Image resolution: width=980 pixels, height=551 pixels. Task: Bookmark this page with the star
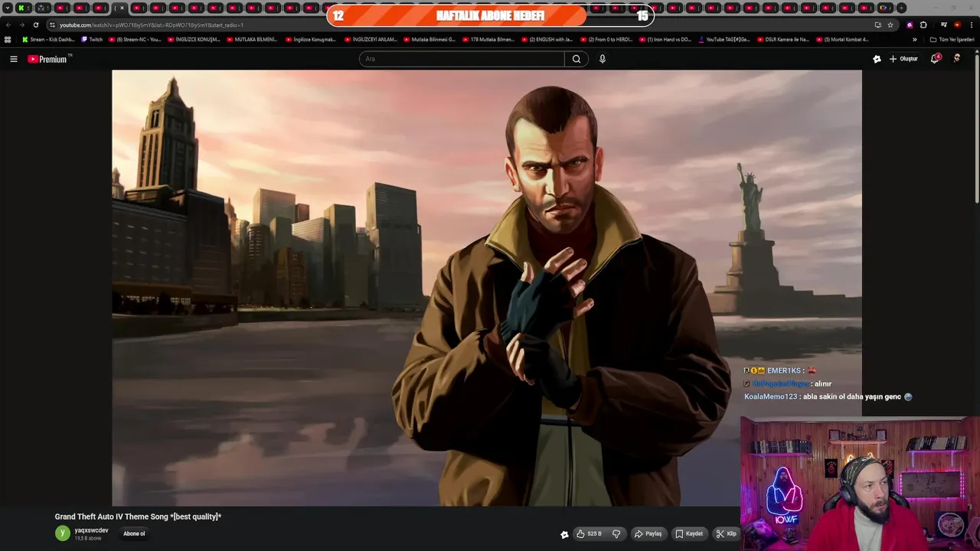point(890,24)
